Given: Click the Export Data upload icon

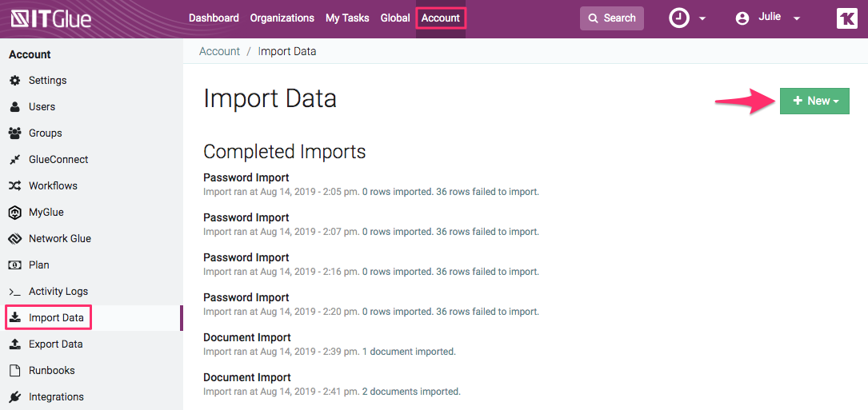Looking at the screenshot, I should tap(15, 344).
